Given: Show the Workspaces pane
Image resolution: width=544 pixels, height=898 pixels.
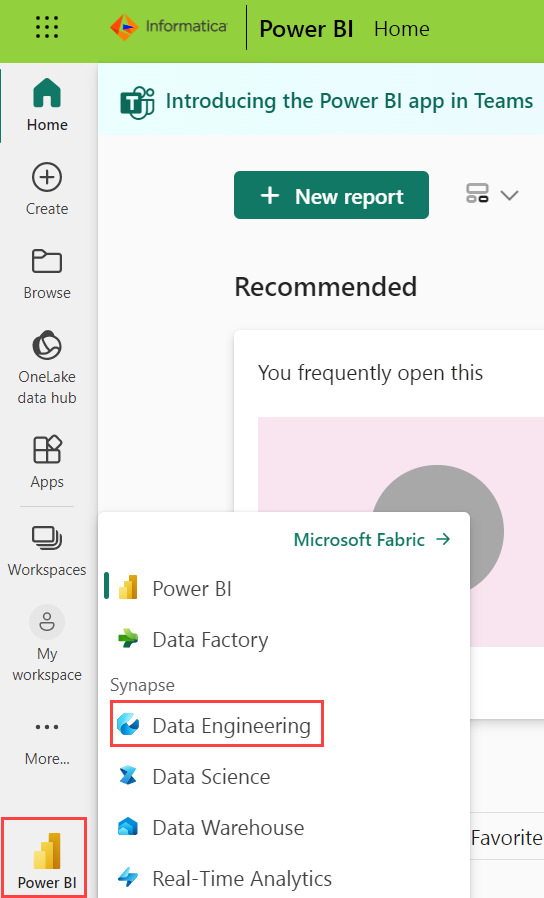Looking at the screenshot, I should (x=47, y=551).
